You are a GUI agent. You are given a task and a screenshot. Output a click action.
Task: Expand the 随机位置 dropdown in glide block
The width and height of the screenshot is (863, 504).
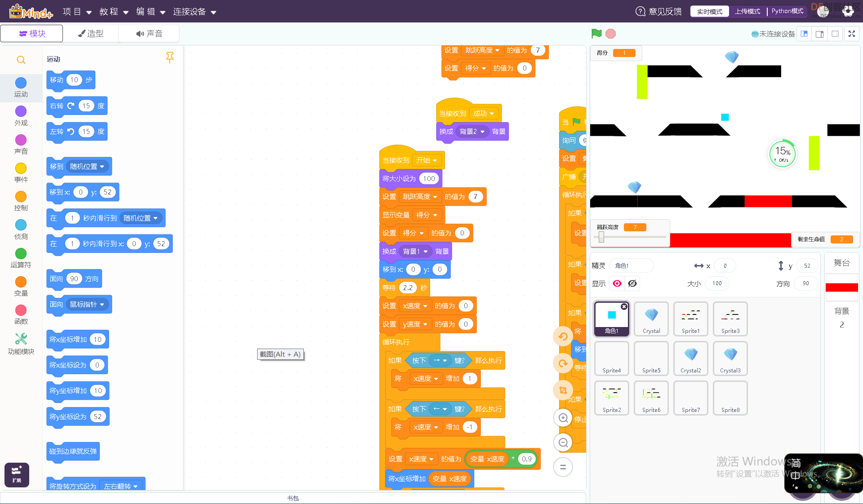coord(141,218)
